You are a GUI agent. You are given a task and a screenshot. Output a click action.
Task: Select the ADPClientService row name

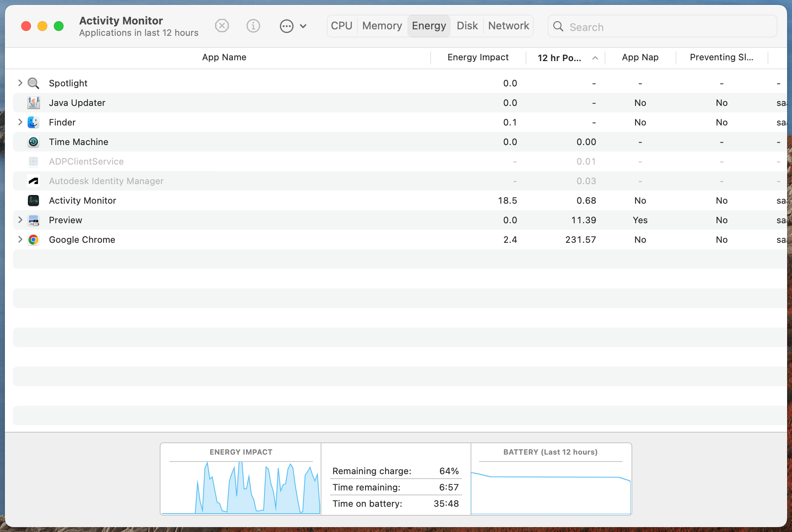click(x=86, y=161)
